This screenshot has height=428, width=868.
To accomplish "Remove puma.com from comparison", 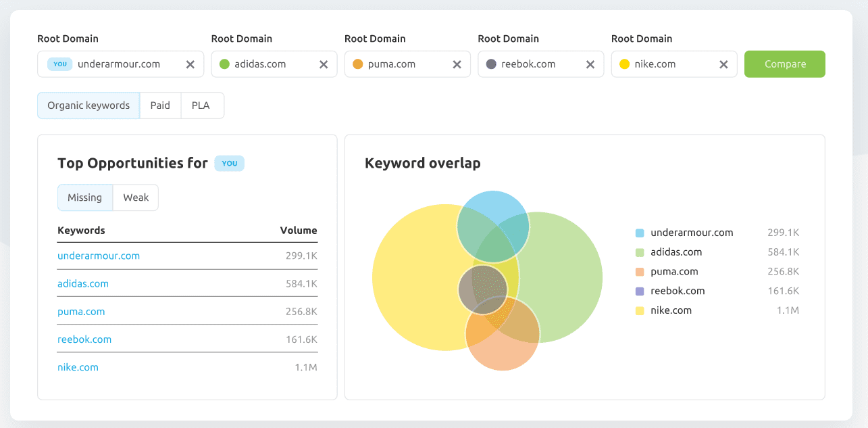I will point(457,64).
